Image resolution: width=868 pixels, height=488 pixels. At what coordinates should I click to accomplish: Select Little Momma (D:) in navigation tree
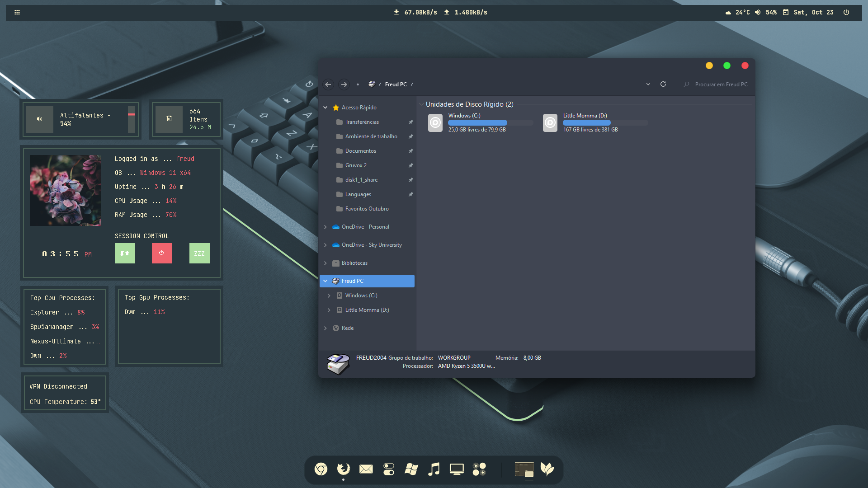tap(367, 310)
